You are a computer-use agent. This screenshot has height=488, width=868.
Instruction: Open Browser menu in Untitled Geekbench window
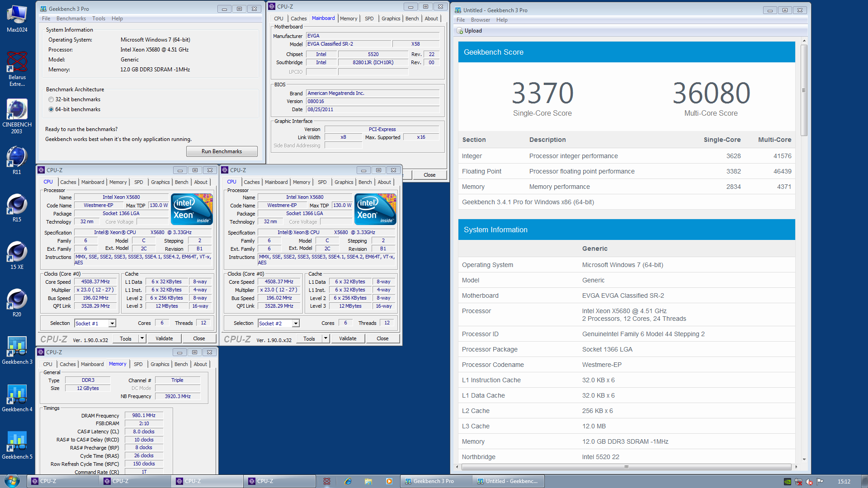480,20
